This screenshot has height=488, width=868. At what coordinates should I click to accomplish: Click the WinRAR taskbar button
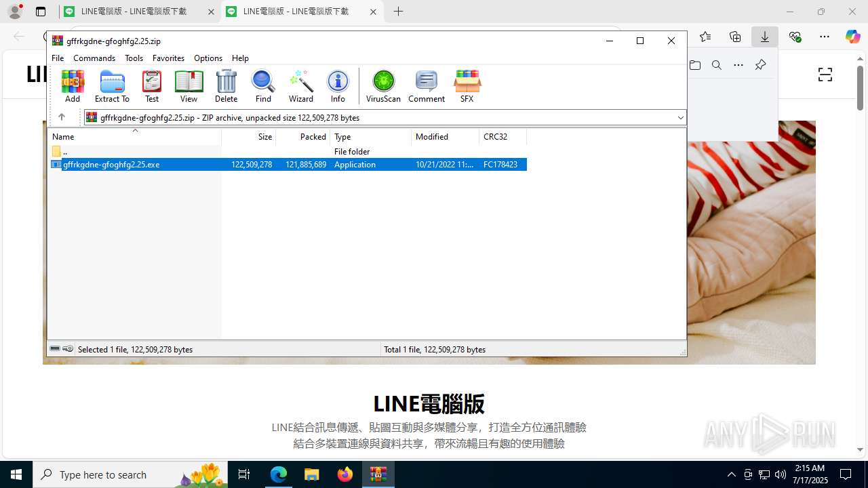click(x=378, y=474)
